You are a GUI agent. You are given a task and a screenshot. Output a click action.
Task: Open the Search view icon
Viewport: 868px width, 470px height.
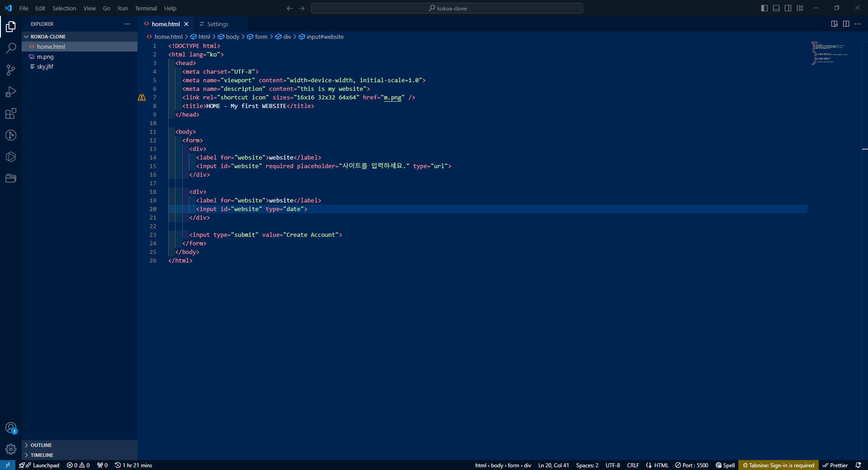[x=11, y=48]
